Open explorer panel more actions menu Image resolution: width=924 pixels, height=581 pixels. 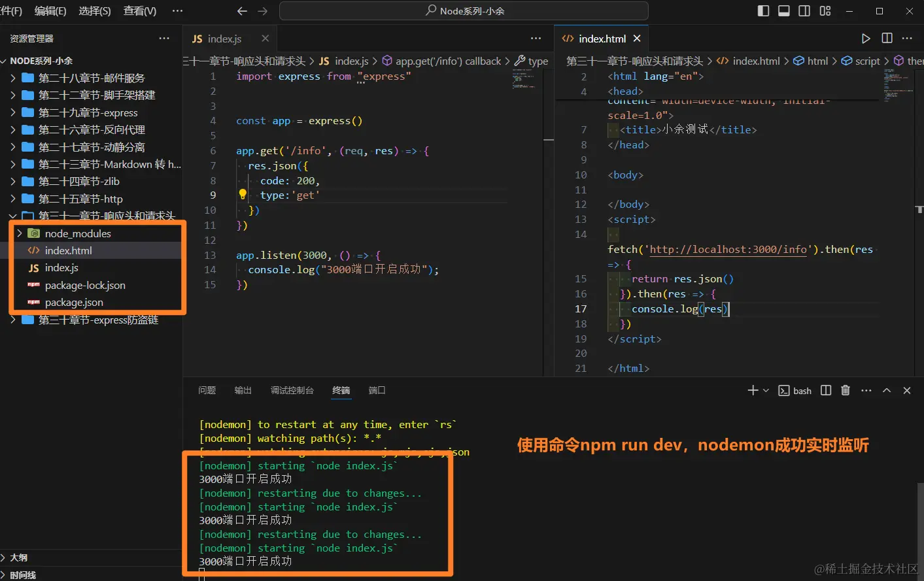[x=164, y=39]
